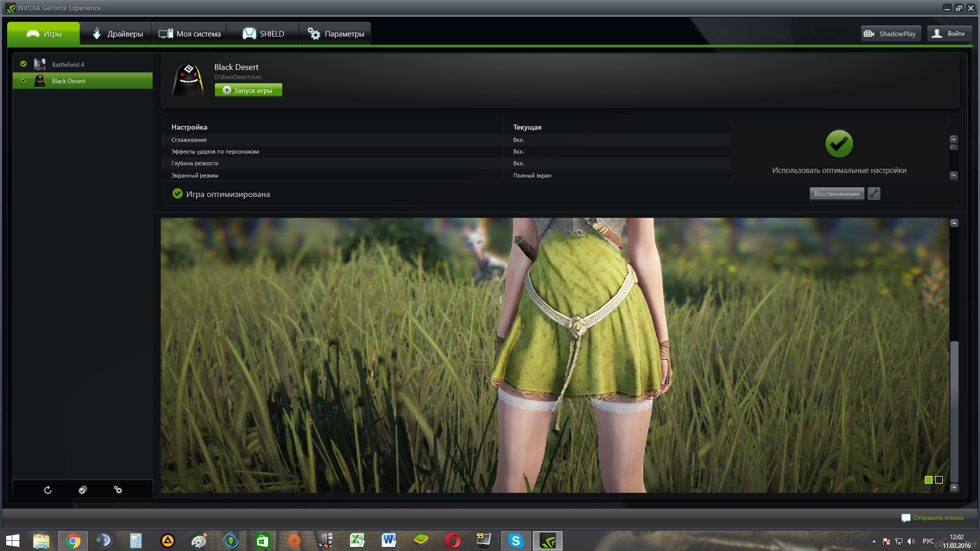Open Calculator from taskbar
This screenshot has width=980, height=551.
(x=136, y=541)
